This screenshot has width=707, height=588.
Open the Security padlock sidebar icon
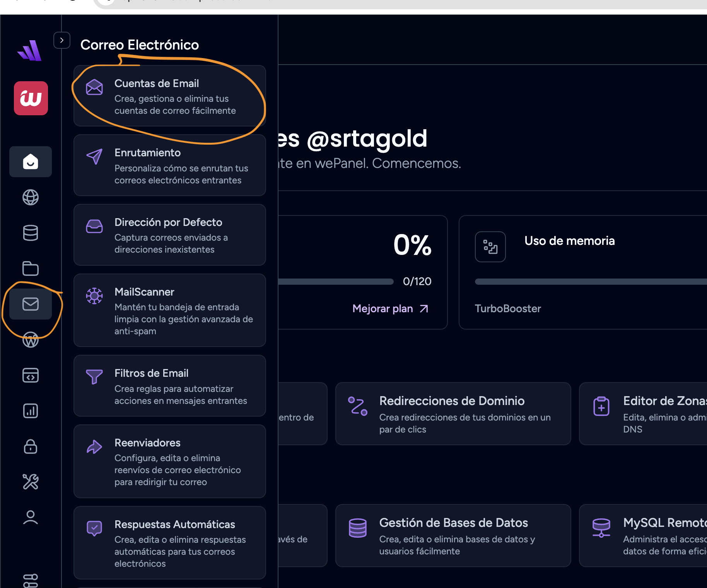tap(31, 446)
